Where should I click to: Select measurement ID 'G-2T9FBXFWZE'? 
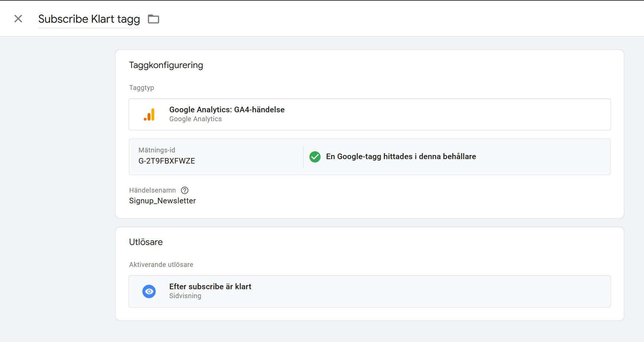pyautogui.click(x=167, y=161)
